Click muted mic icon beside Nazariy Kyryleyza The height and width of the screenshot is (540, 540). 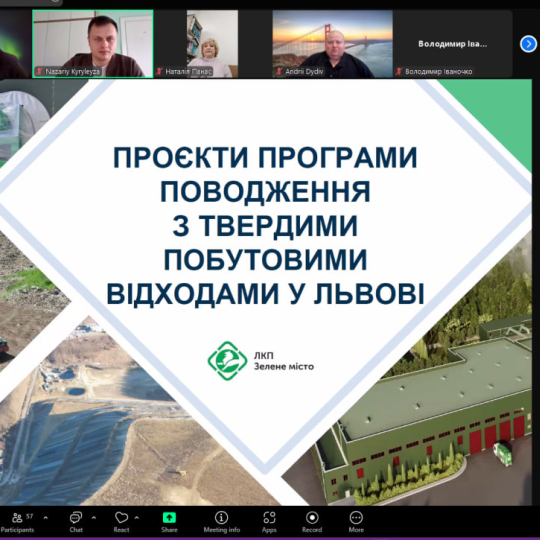(39, 72)
